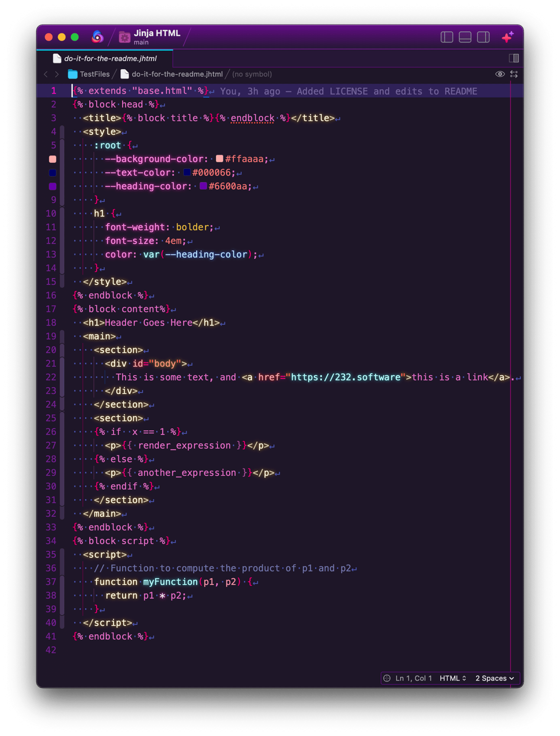560x736 pixels.
Task: Toggle the bottom pane icon
Action: [465, 38]
